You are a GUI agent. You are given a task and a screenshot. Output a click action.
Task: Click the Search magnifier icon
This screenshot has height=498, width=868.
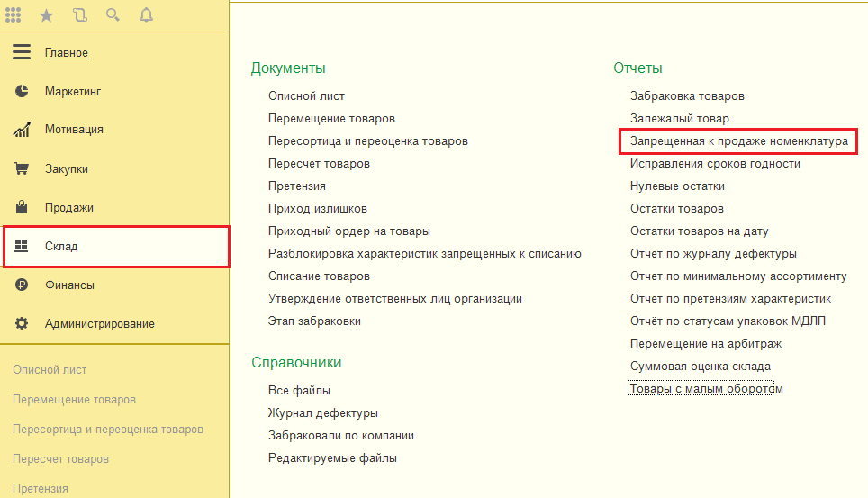coord(113,14)
